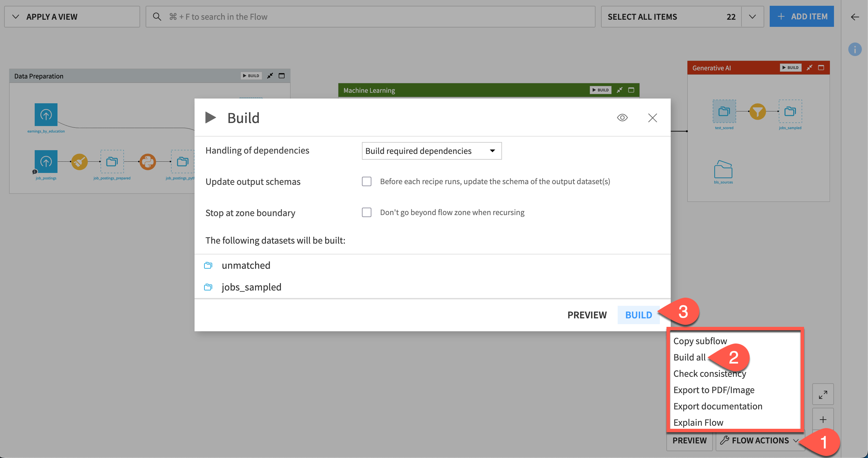868x458 pixels.
Task: Open the Prepare recipe broom icon
Action: coord(79,162)
